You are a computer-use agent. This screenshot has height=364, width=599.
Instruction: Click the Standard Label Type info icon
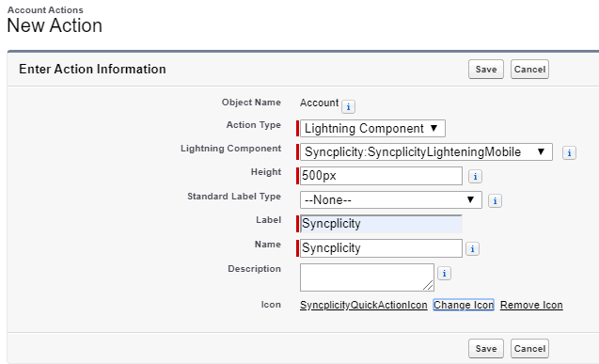(x=495, y=200)
